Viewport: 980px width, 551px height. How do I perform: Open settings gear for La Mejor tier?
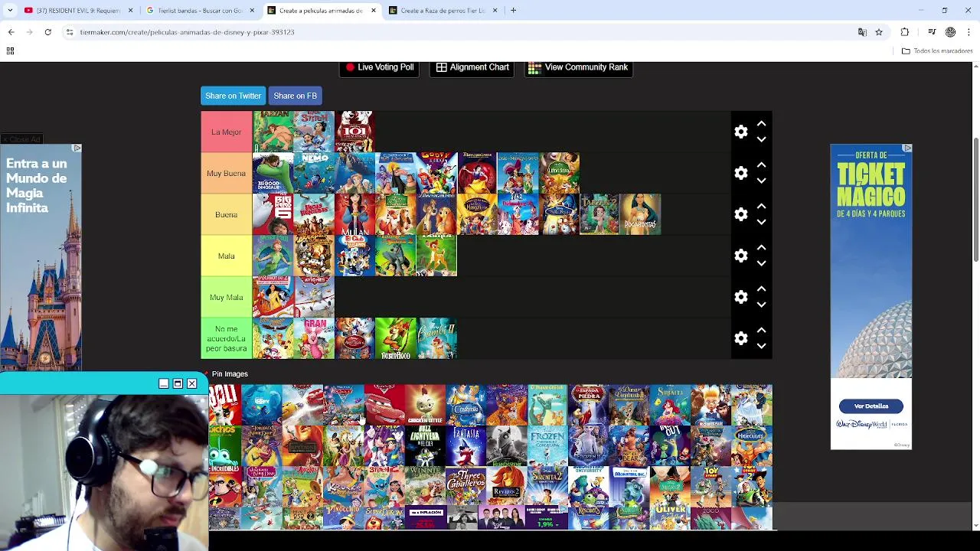[x=740, y=132]
